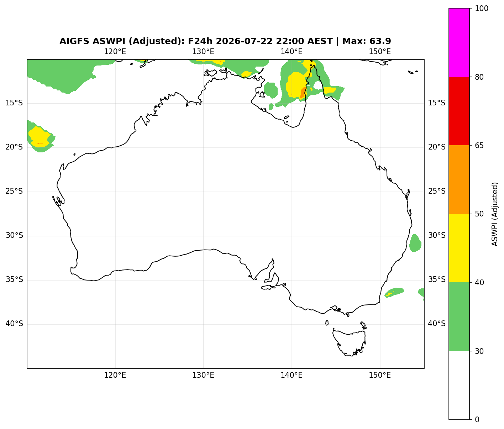Screen dimensions: 504x429
Task: Click the 25°S label left of the map
Action: [14, 192]
